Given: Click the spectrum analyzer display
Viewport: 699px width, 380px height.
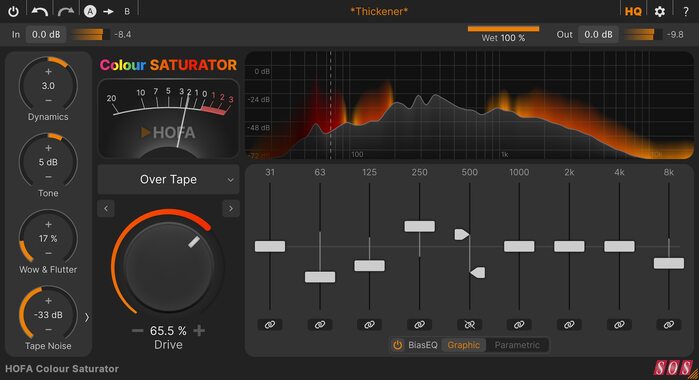Looking at the screenshot, I should pos(469,105).
